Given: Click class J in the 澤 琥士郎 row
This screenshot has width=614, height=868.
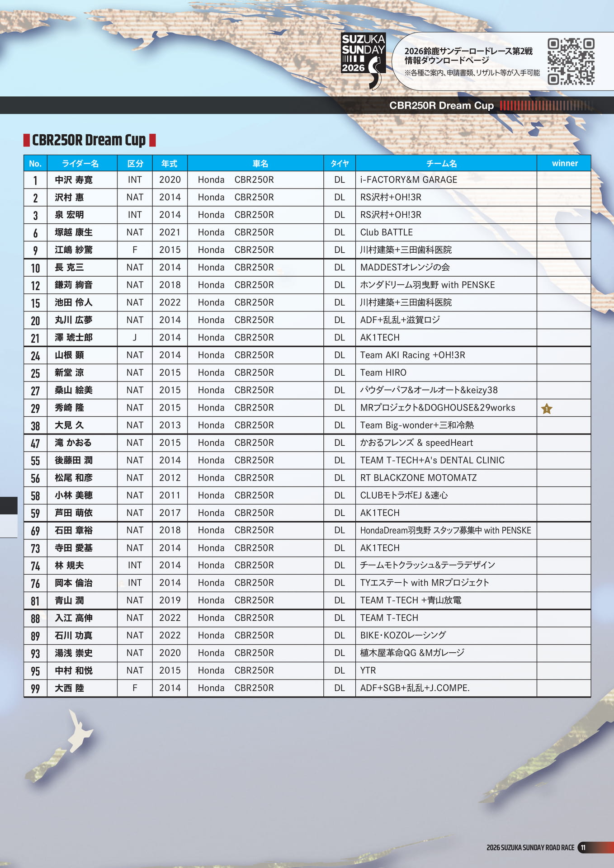Looking at the screenshot, I should click(135, 338).
